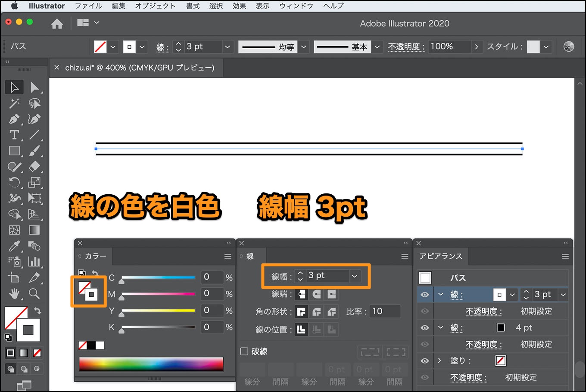Select the Free Transform tool
Screen dimensions: 586x392
point(34,198)
